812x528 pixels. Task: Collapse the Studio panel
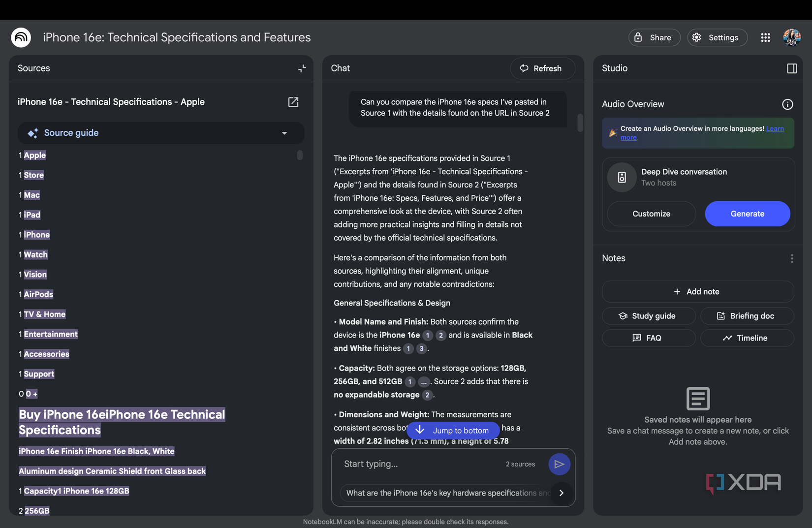pos(792,68)
